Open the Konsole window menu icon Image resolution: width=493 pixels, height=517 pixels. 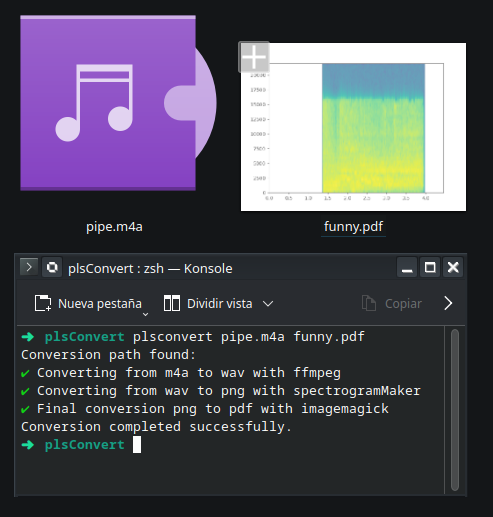click(x=29, y=267)
